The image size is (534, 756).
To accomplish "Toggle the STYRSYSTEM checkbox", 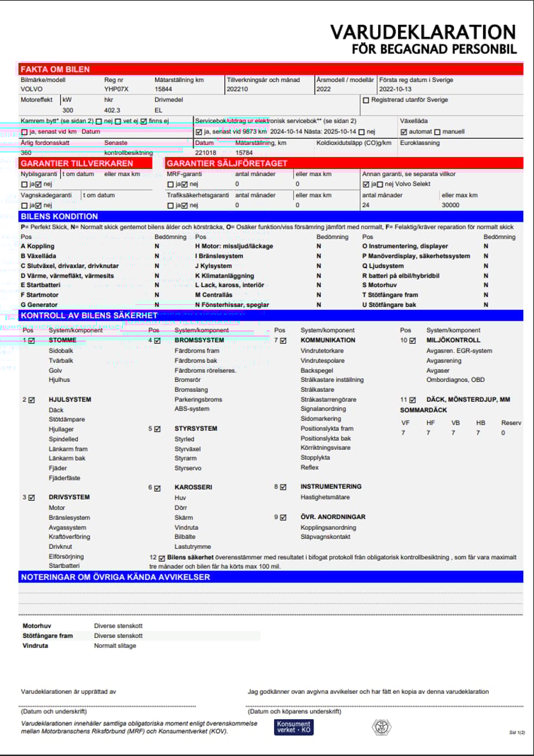I will pyautogui.click(x=157, y=429).
